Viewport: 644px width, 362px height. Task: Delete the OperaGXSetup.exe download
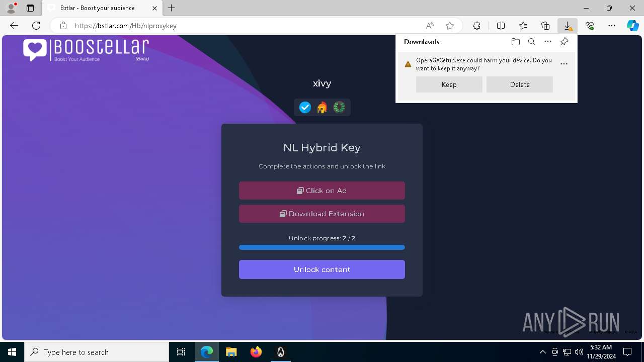pyautogui.click(x=520, y=84)
